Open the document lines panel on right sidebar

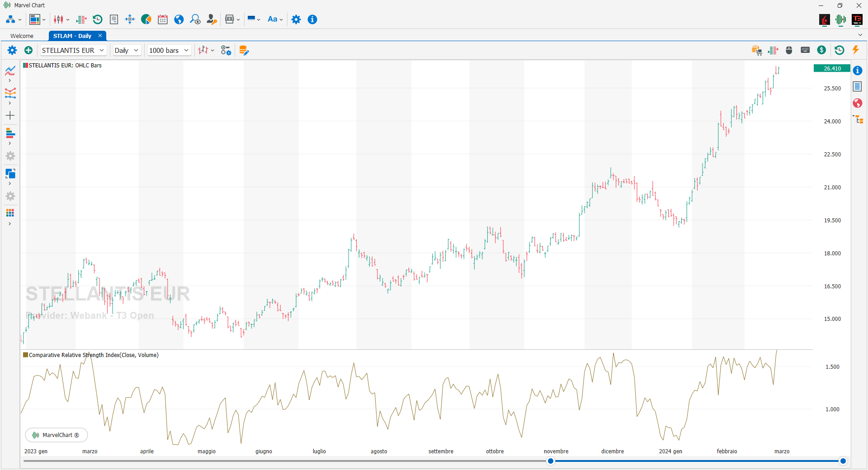pos(858,86)
